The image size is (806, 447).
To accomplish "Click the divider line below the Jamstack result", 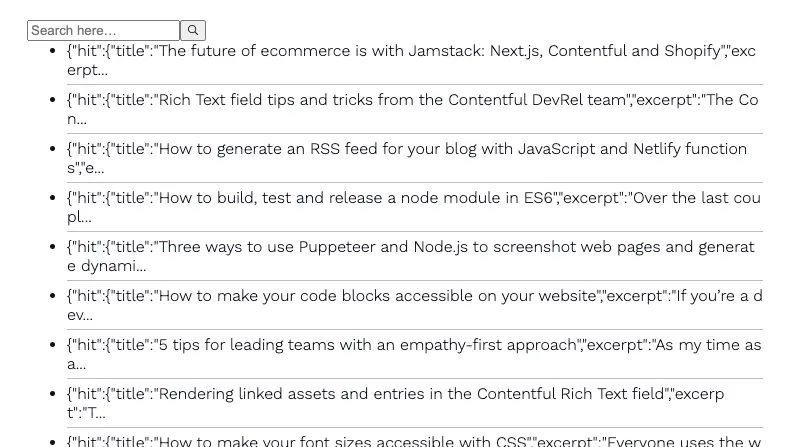I will click(x=415, y=84).
